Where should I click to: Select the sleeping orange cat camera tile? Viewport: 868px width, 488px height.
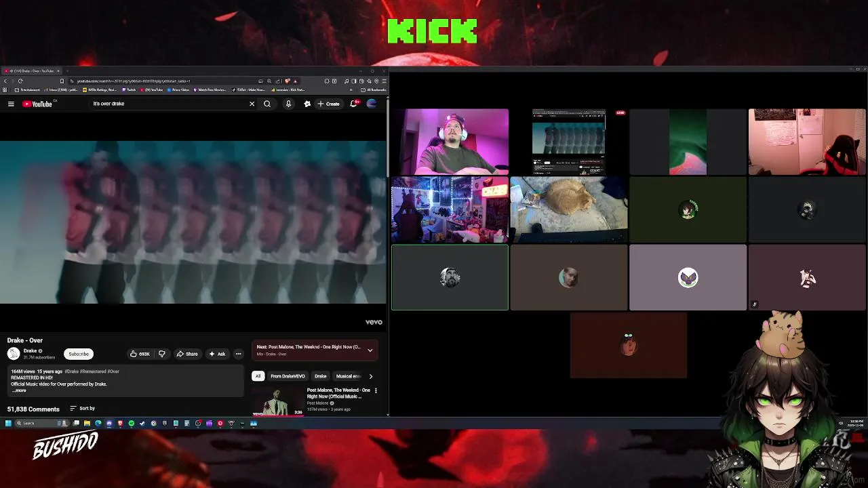(569, 209)
